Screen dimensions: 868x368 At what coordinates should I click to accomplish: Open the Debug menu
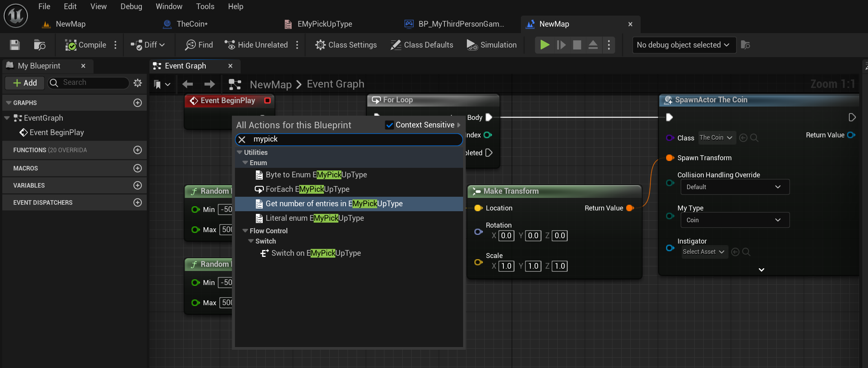[x=131, y=6]
